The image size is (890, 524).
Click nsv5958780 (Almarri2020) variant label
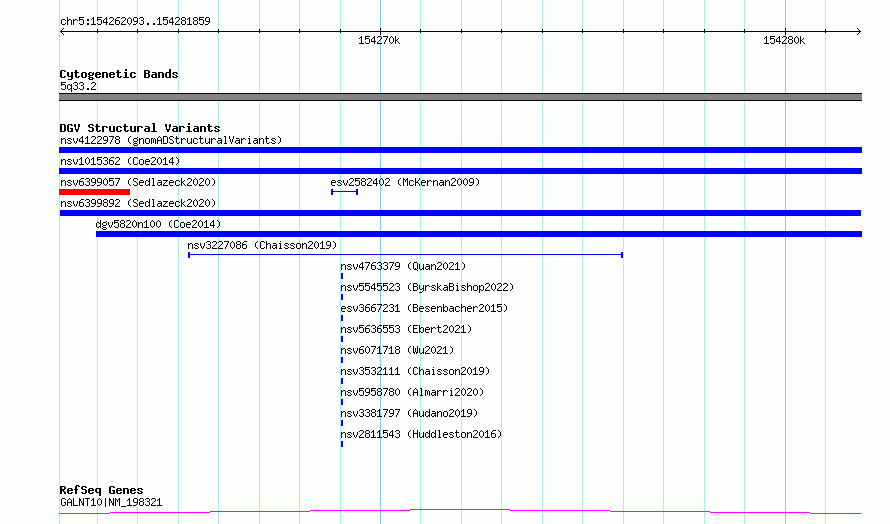click(412, 392)
